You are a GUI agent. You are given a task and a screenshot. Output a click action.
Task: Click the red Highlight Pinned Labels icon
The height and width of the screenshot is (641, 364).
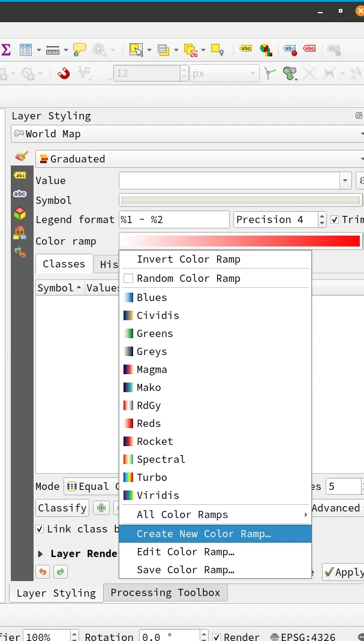pyautogui.click(x=309, y=49)
